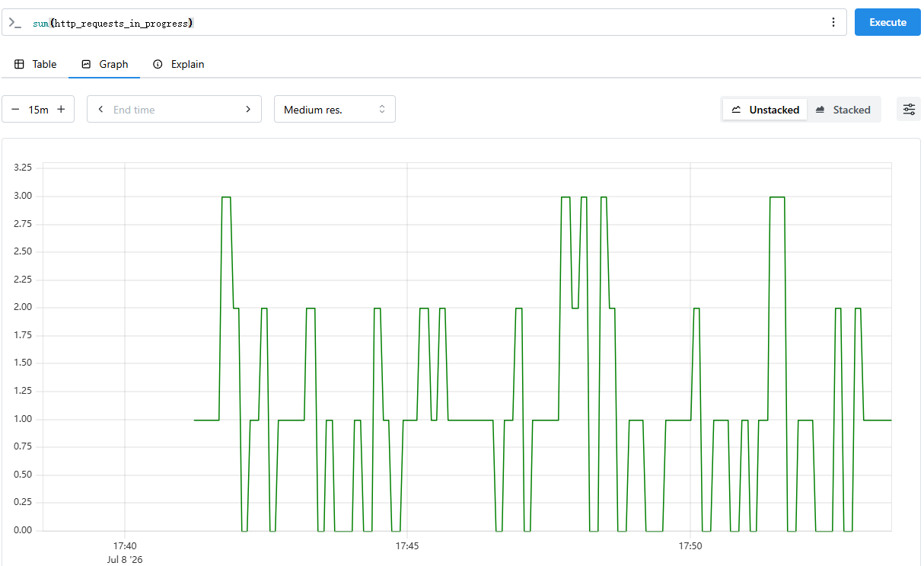The width and height of the screenshot is (924, 566).
Task: Open graph settings sliders icon
Action: (x=909, y=110)
